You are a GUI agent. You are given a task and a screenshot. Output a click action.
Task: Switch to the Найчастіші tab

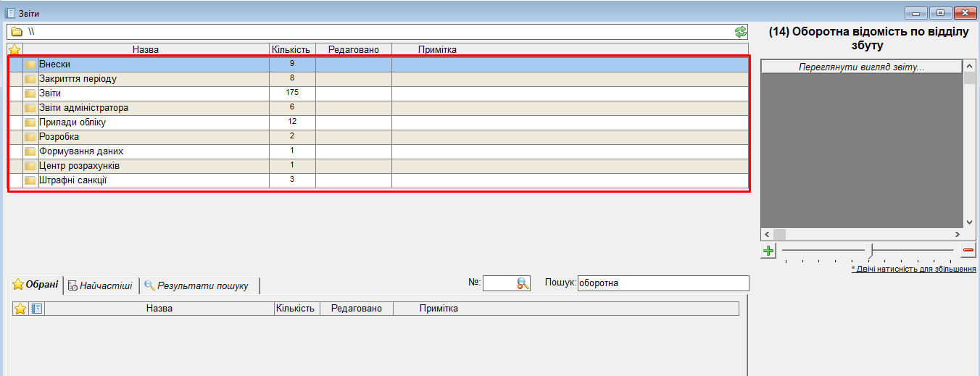coord(100,285)
